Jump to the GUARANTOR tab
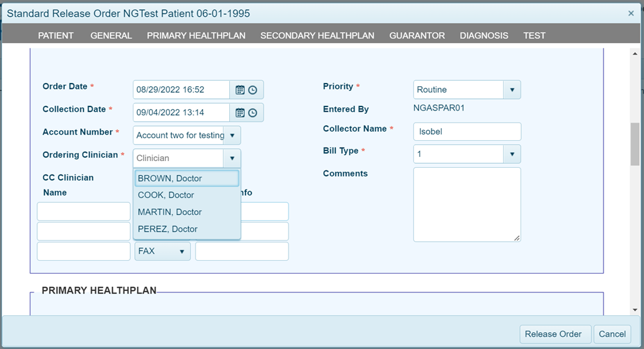The image size is (644, 349). 417,36
